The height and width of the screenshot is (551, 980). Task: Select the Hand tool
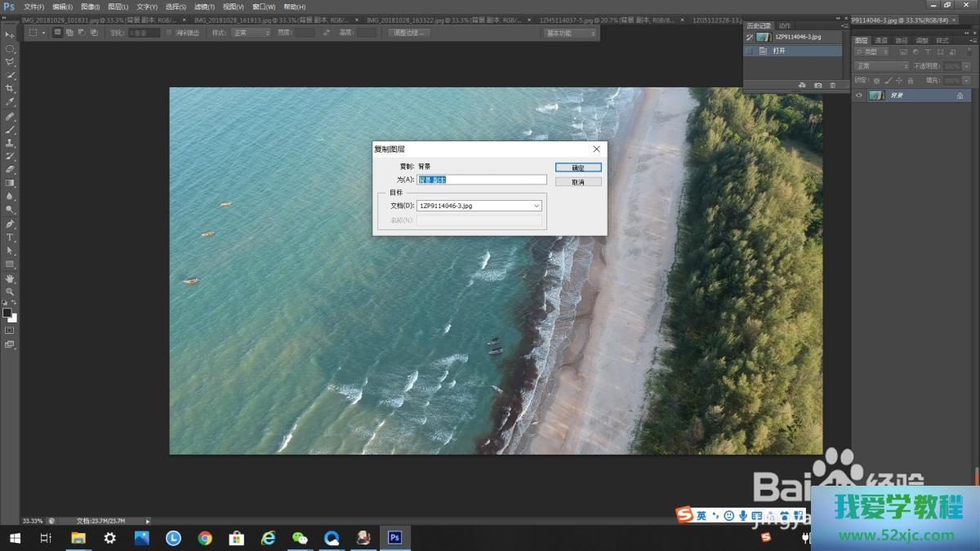10,278
